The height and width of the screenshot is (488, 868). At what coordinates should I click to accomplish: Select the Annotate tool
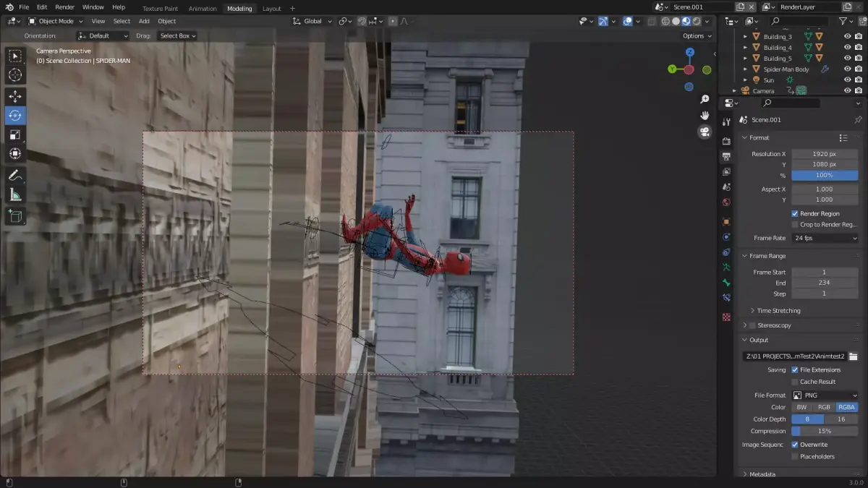15,175
